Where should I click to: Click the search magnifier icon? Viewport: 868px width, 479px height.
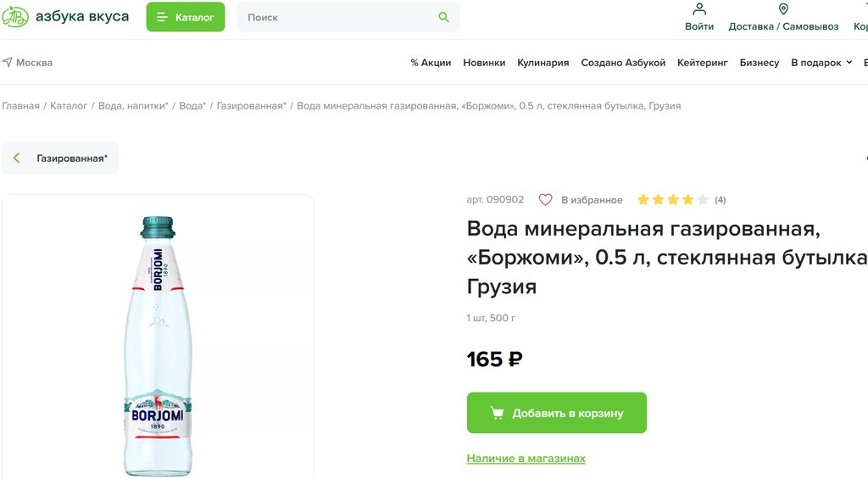(x=443, y=17)
